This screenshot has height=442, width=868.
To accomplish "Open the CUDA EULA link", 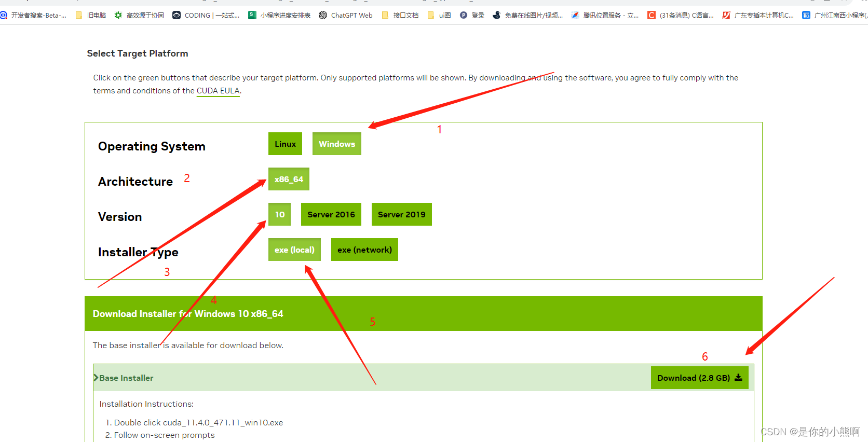I will 218,91.
